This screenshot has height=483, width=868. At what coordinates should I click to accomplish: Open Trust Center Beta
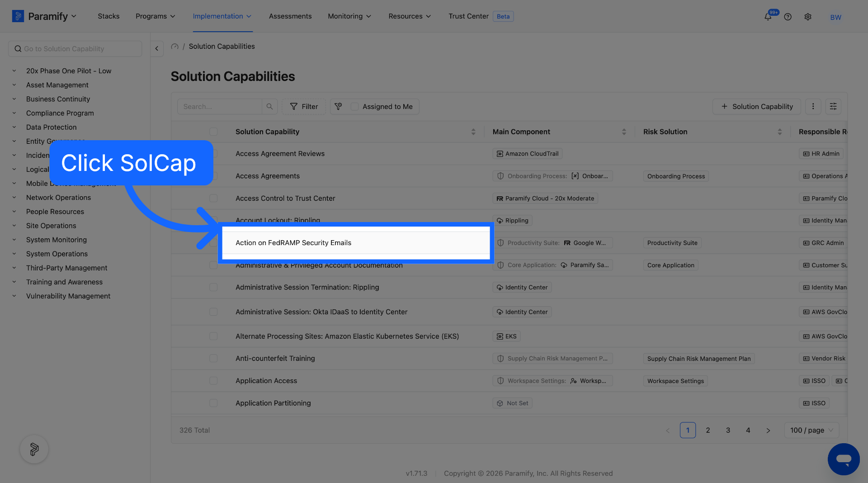click(481, 16)
